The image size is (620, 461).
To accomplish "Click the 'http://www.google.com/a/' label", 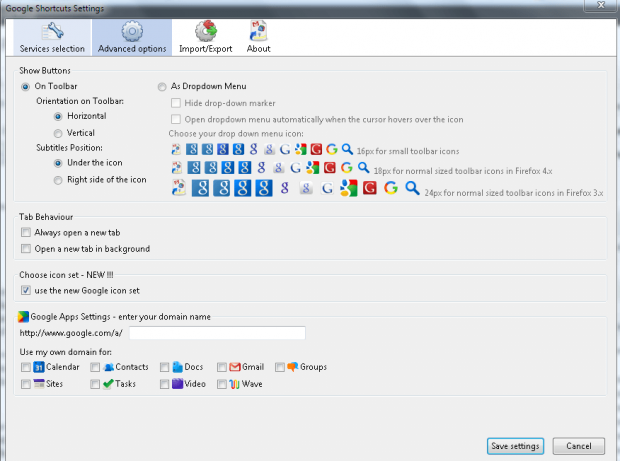I will tap(71, 333).
